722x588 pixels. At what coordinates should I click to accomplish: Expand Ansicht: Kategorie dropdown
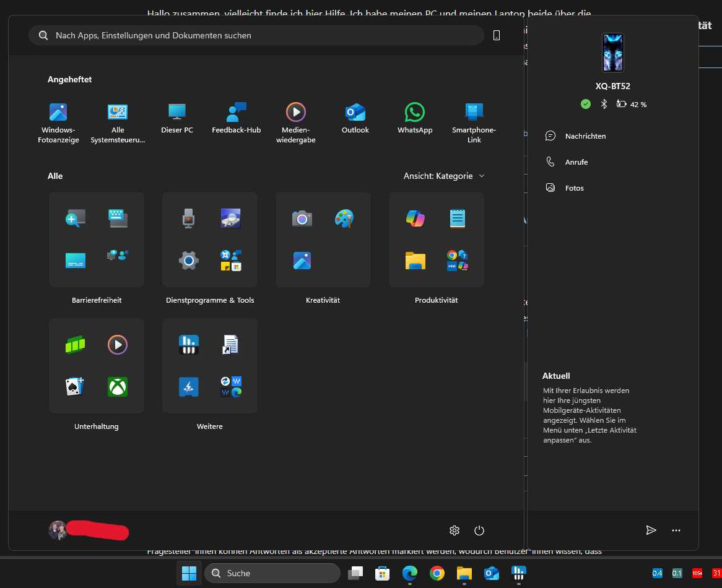click(x=444, y=176)
